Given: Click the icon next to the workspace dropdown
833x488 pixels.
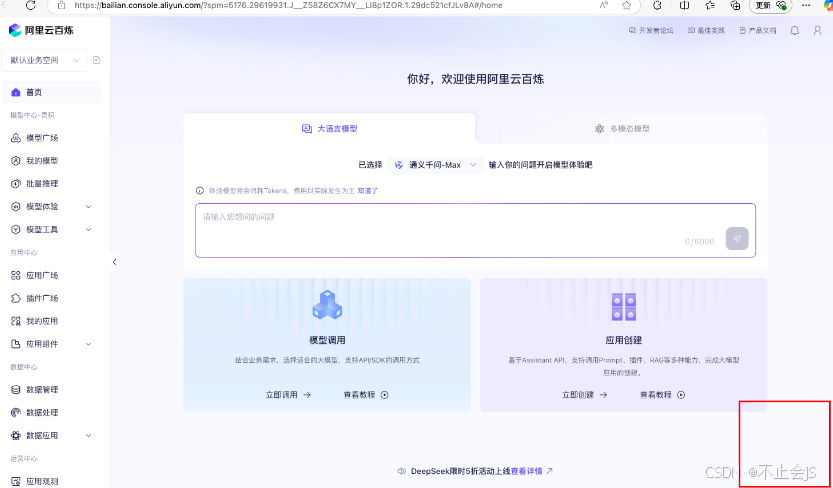Looking at the screenshot, I should [x=96, y=61].
